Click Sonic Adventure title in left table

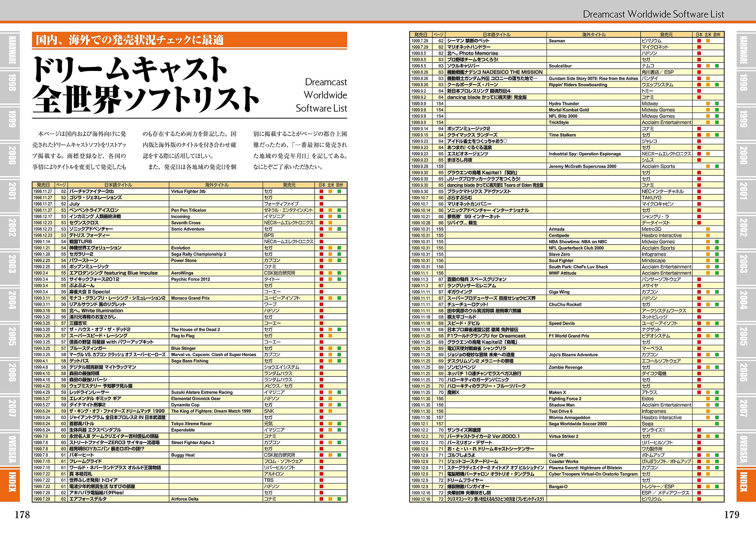tap(188, 229)
